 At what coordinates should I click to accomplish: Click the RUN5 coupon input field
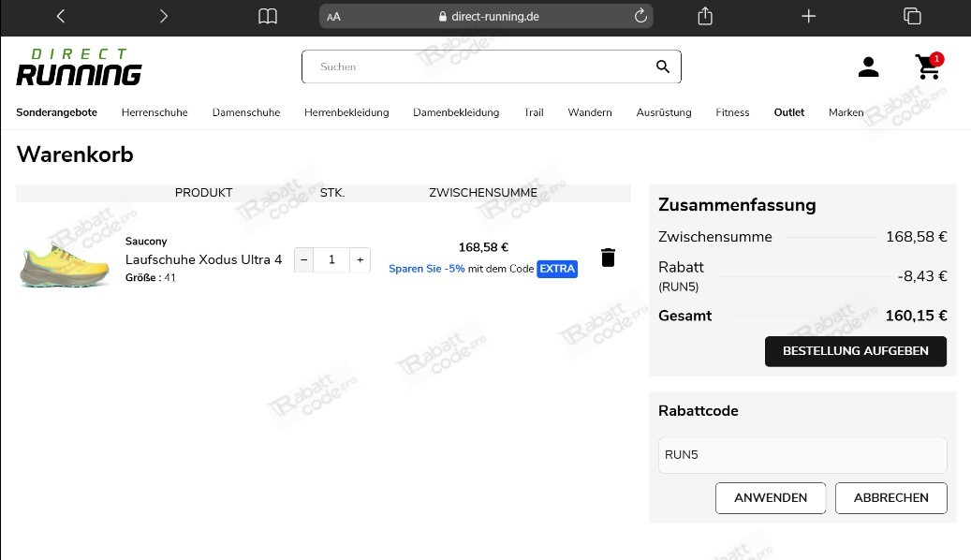(802, 454)
